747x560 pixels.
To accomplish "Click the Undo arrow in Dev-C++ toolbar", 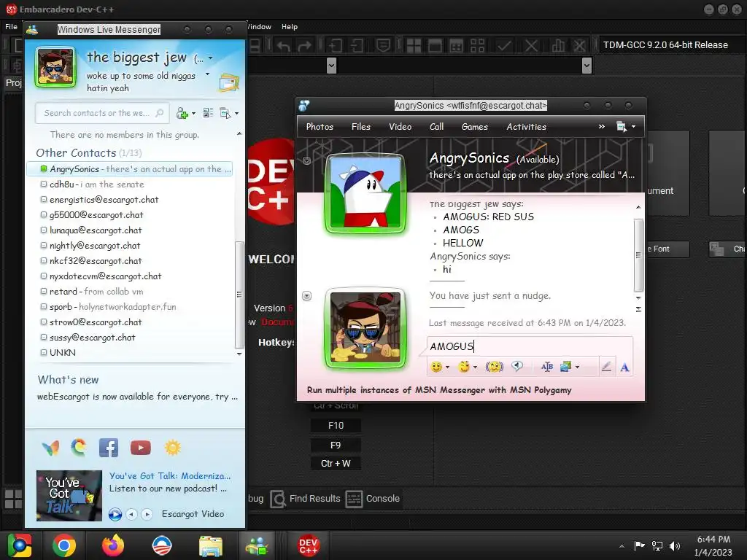I will pos(284,46).
